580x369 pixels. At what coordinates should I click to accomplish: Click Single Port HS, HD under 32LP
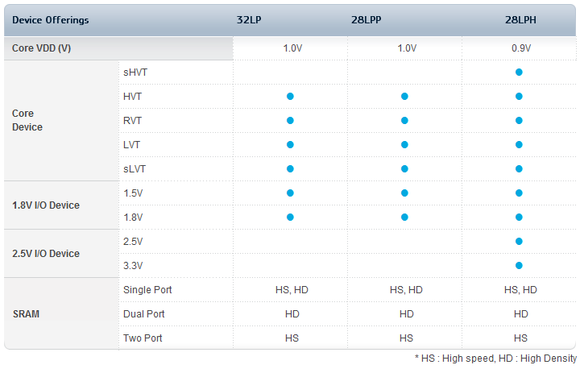tap(292, 290)
